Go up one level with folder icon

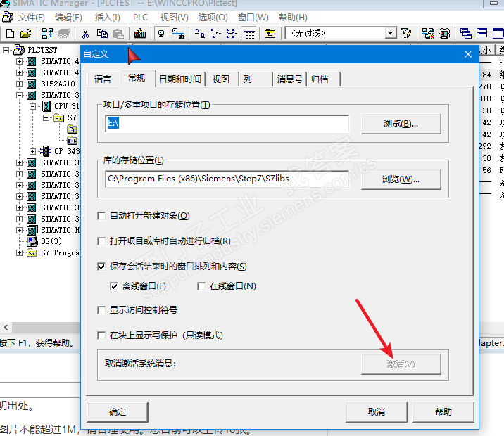click(270, 33)
